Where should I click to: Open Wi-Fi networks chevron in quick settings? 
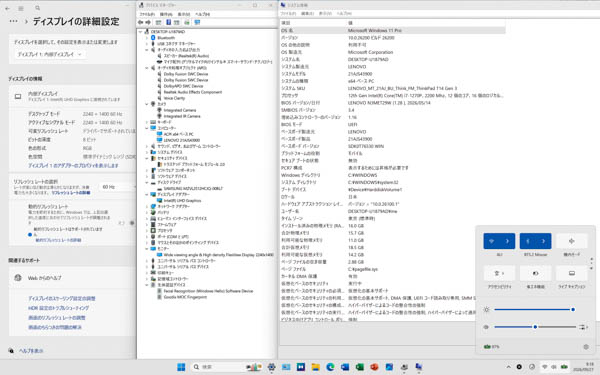pyautogui.click(x=507, y=241)
